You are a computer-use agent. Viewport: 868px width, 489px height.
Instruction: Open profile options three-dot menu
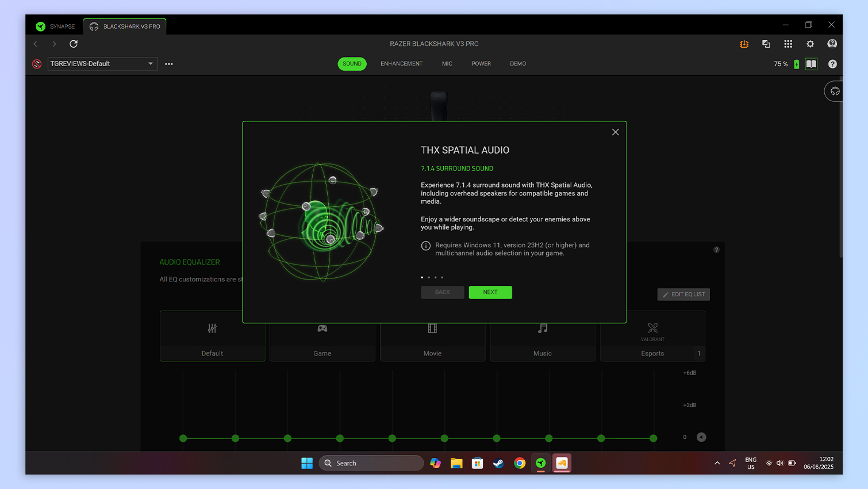point(169,64)
